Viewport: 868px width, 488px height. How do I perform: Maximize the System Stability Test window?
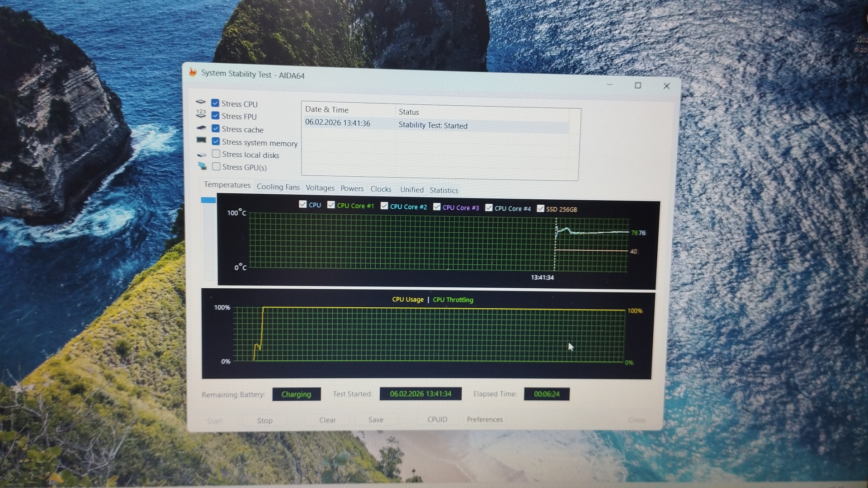click(x=637, y=86)
